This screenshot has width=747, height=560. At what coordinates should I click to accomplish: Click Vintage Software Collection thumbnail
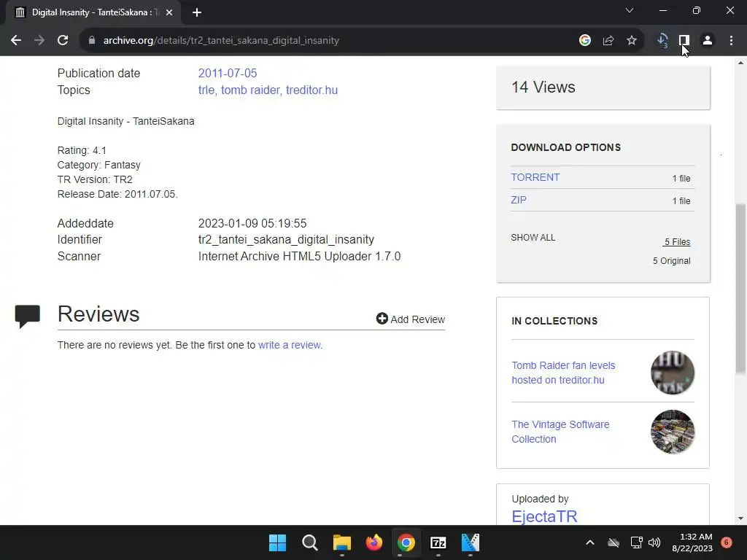[x=672, y=432]
